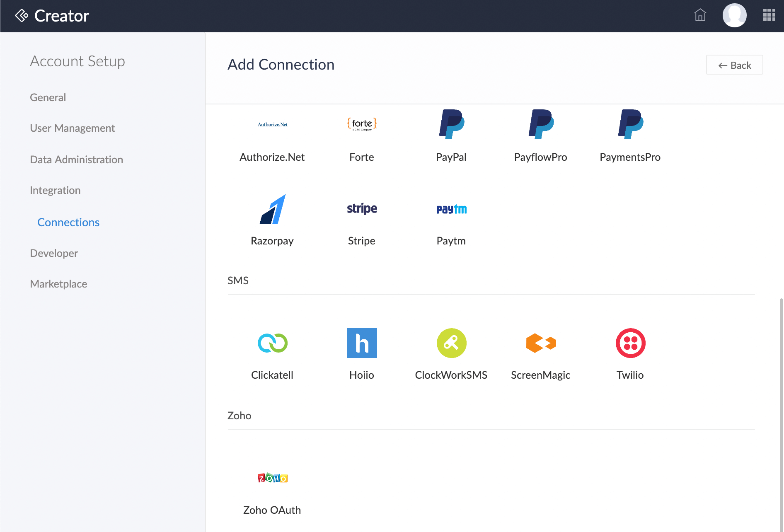Click the Add Connection heading

[x=281, y=65]
